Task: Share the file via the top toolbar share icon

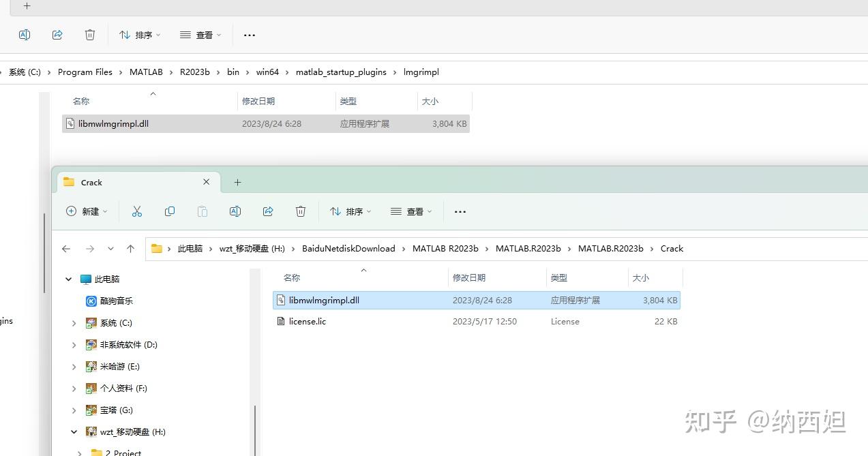Action: click(57, 35)
